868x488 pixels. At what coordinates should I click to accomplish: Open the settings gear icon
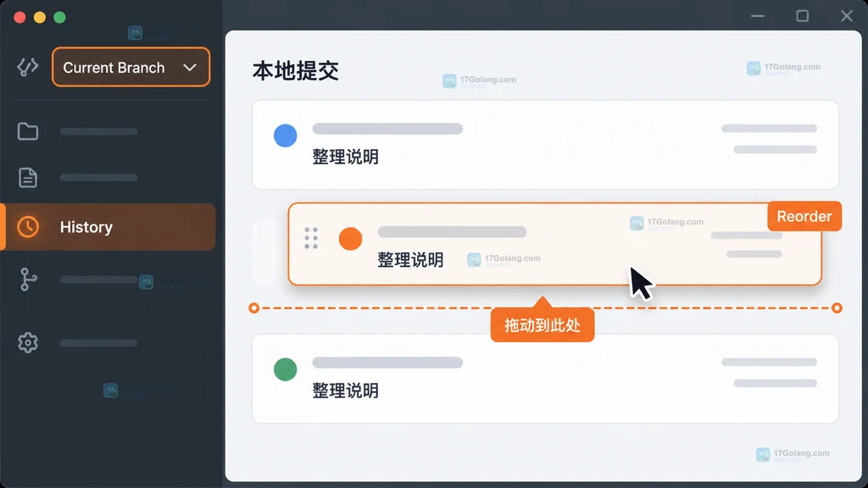[28, 343]
